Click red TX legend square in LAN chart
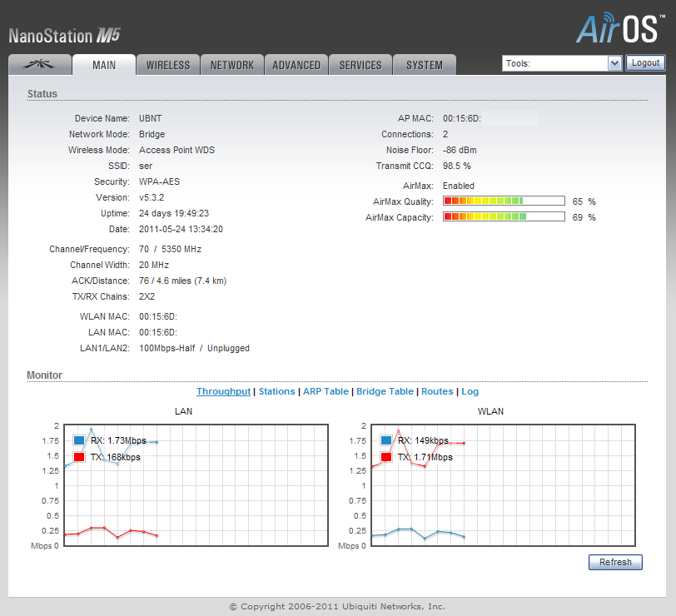This screenshot has height=616, width=676. click(79, 457)
